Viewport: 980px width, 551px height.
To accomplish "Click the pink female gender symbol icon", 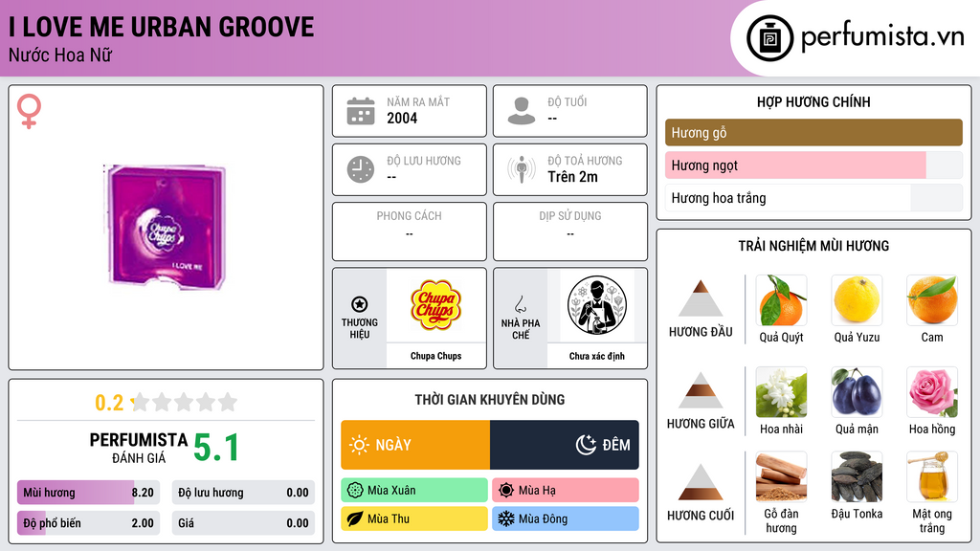I will [x=29, y=111].
